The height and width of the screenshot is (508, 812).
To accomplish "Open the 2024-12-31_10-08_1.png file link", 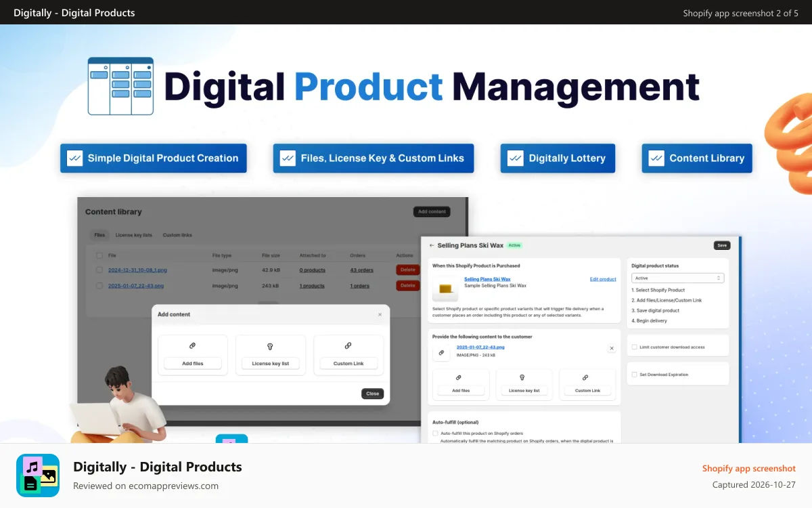I will tap(137, 270).
